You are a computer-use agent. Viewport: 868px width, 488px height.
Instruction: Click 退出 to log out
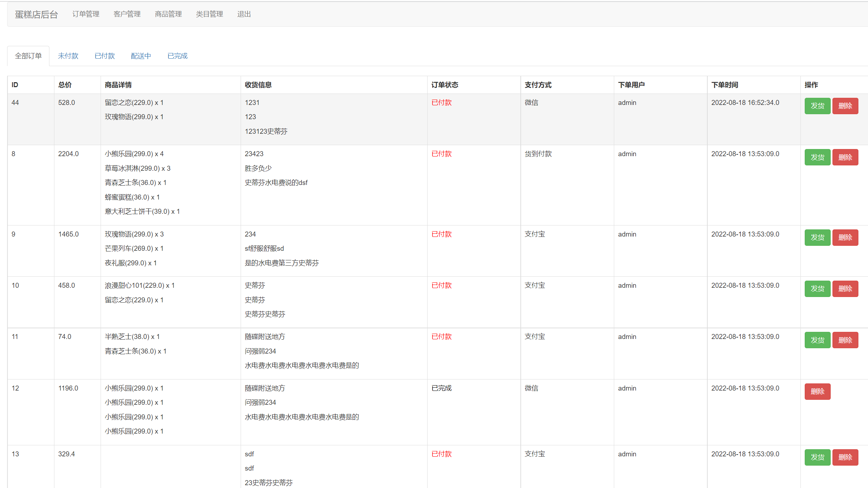[x=244, y=14]
